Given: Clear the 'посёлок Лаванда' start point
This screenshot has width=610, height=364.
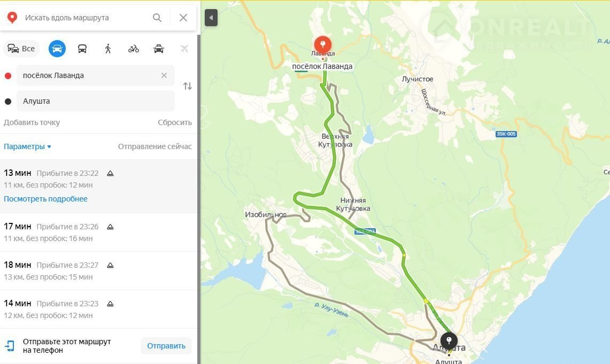Looking at the screenshot, I should [164, 75].
